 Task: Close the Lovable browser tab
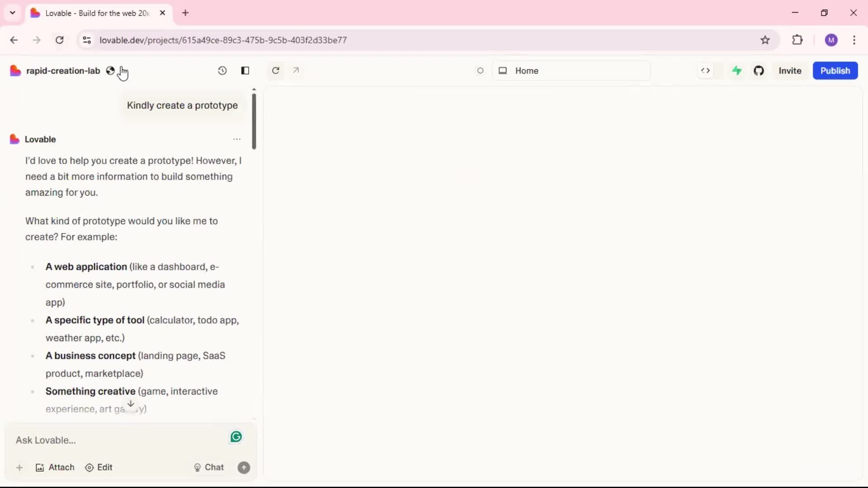click(162, 13)
